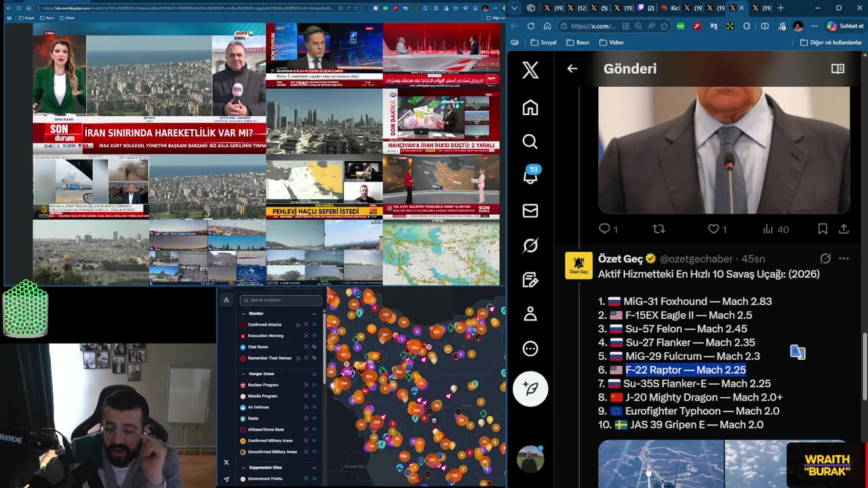Repost the top post
868x488 pixels.
(658, 229)
